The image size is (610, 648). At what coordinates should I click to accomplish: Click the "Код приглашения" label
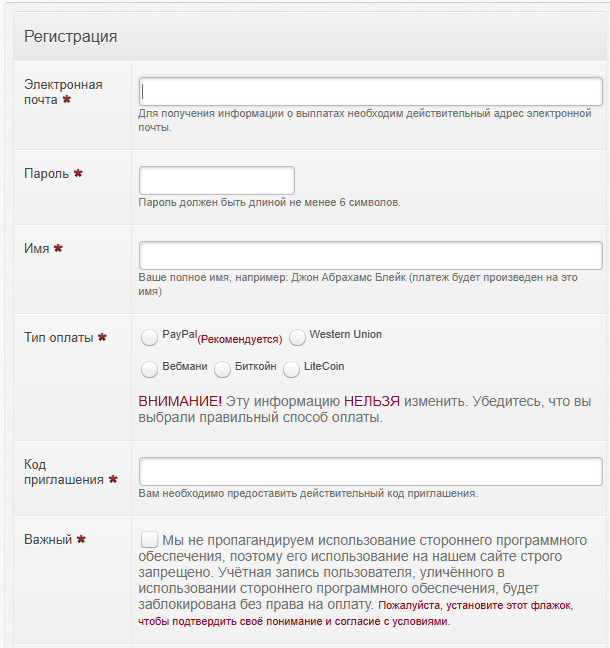coord(64,472)
